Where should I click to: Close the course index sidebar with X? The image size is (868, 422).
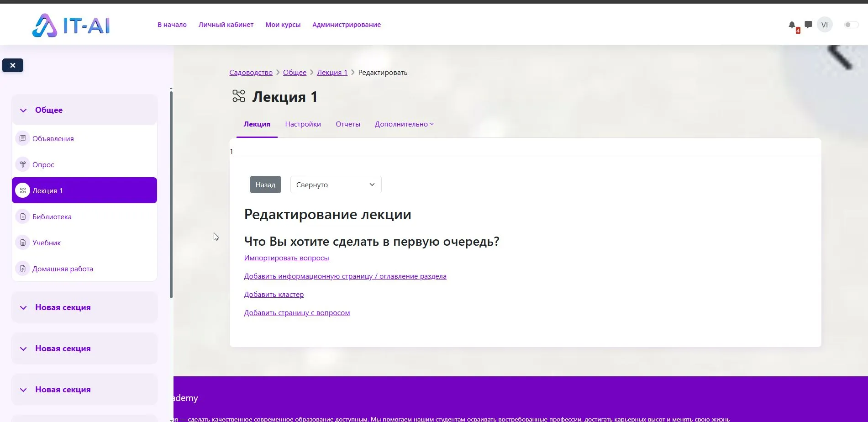tap(12, 65)
